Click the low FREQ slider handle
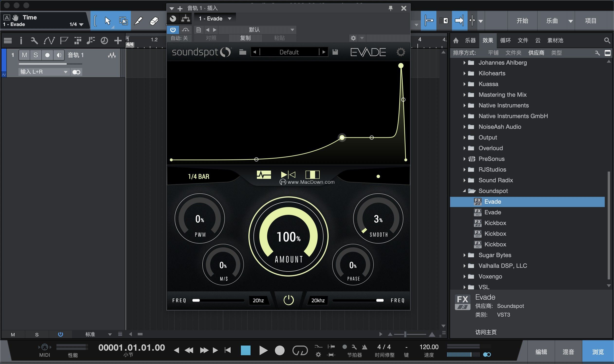614x364 pixels. [196, 300]
